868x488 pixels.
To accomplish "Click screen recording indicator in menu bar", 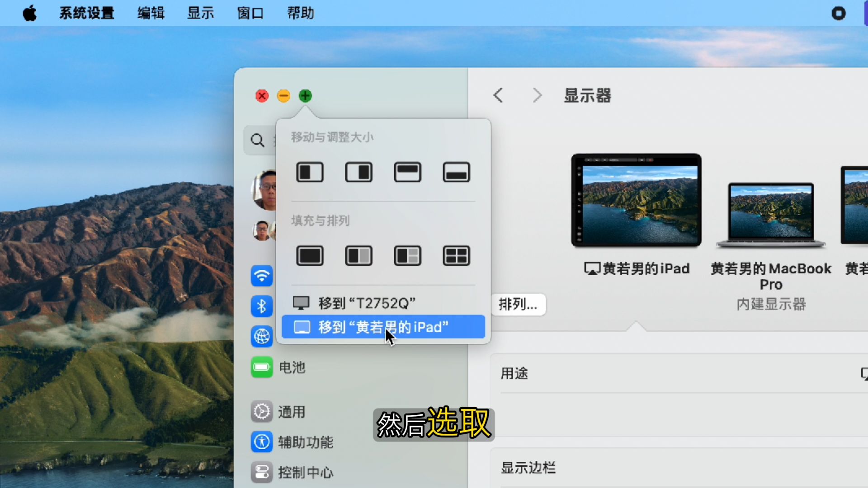I will click(838, 13).
